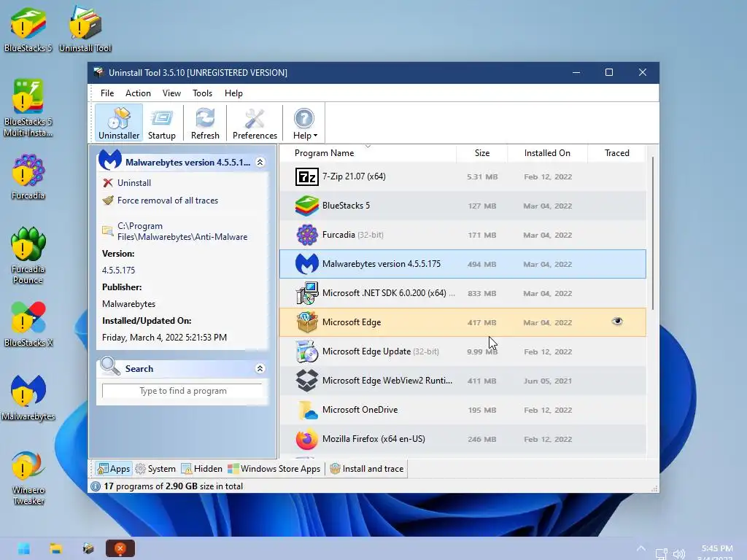Sort the list by Size column
This screenshot has height=560, width=747.
tap(481, 153)
